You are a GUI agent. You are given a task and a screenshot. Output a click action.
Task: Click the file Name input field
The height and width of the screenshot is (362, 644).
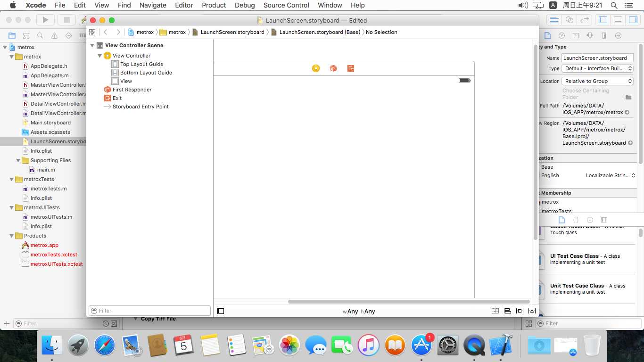pyautogui.click(x=597, y=58)
